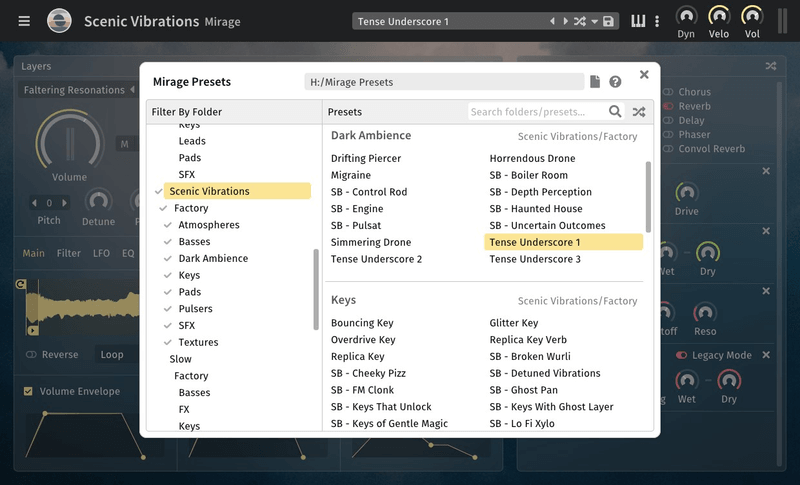
Task: Show the piano keyboard panel
Action: [x=638, y=21]
